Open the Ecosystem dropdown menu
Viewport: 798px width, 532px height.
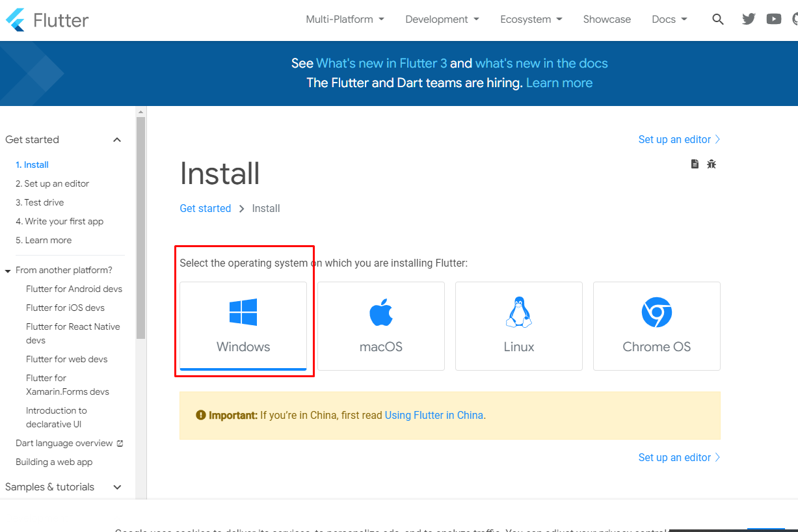click(531, 20)
